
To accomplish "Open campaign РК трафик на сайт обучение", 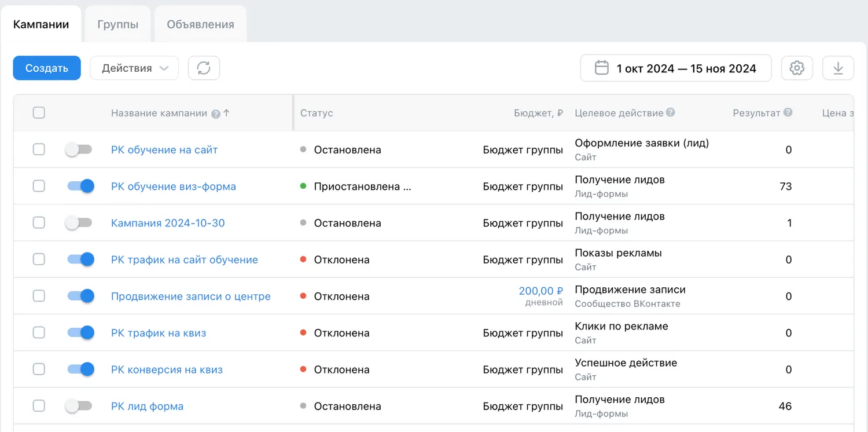I will [185, 259].
